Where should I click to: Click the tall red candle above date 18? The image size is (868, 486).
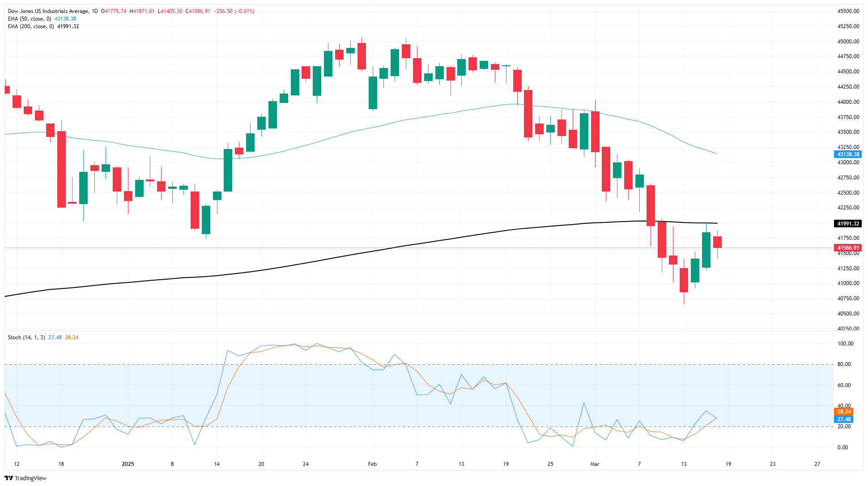[x=61, y=169]
